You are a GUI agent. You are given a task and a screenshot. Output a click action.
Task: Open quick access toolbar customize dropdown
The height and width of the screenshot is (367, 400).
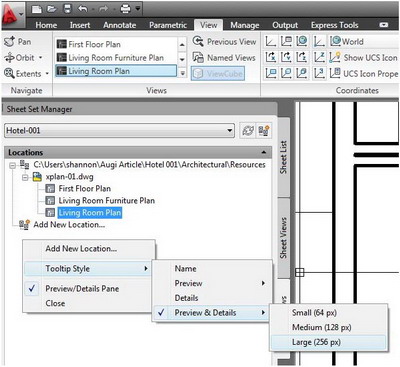click(138, 9)
